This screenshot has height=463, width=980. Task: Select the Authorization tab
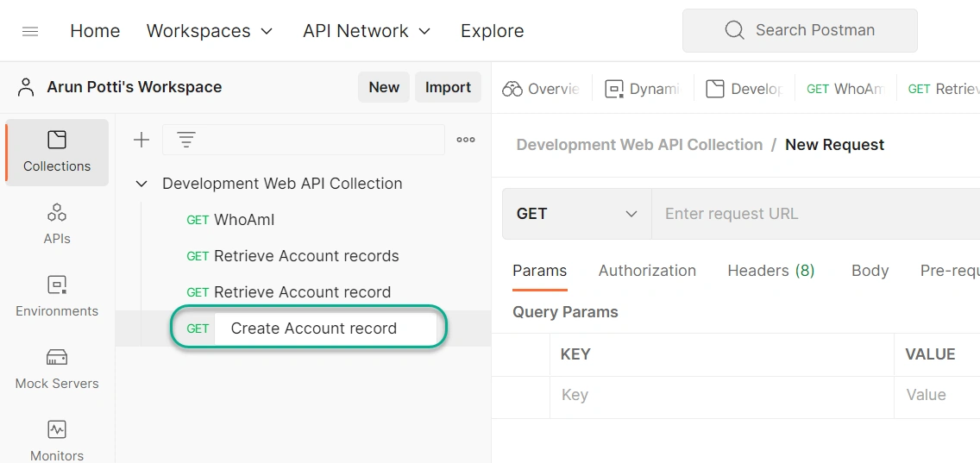tap(647, 271)
